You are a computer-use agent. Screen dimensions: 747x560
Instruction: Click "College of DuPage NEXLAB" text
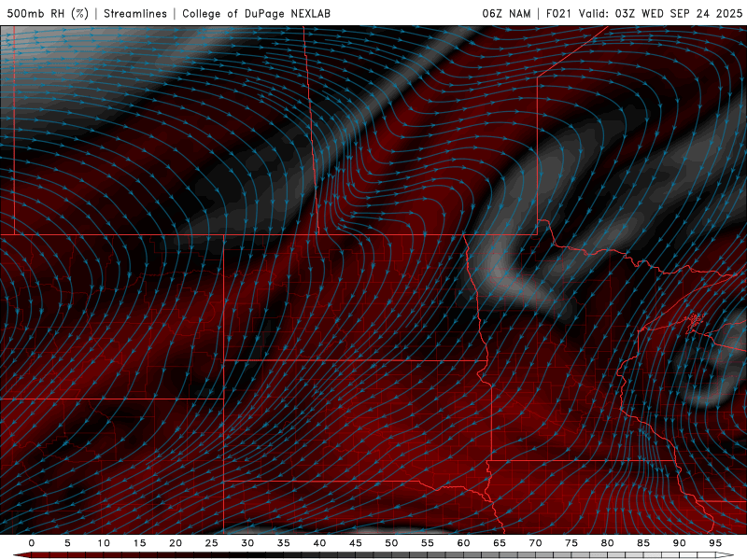click(256, 13)
